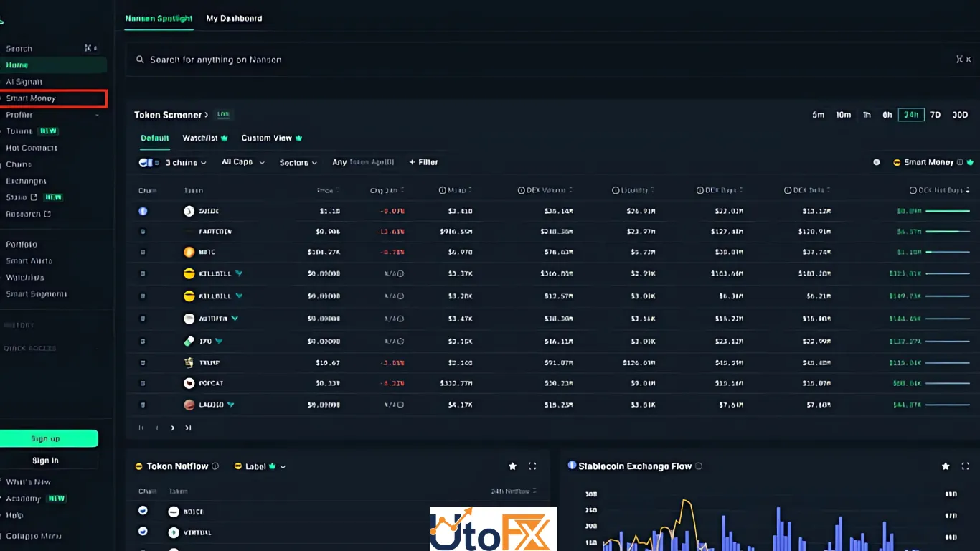
Task: Click the Search for anything on Nansen field
Action: [552, 60]
